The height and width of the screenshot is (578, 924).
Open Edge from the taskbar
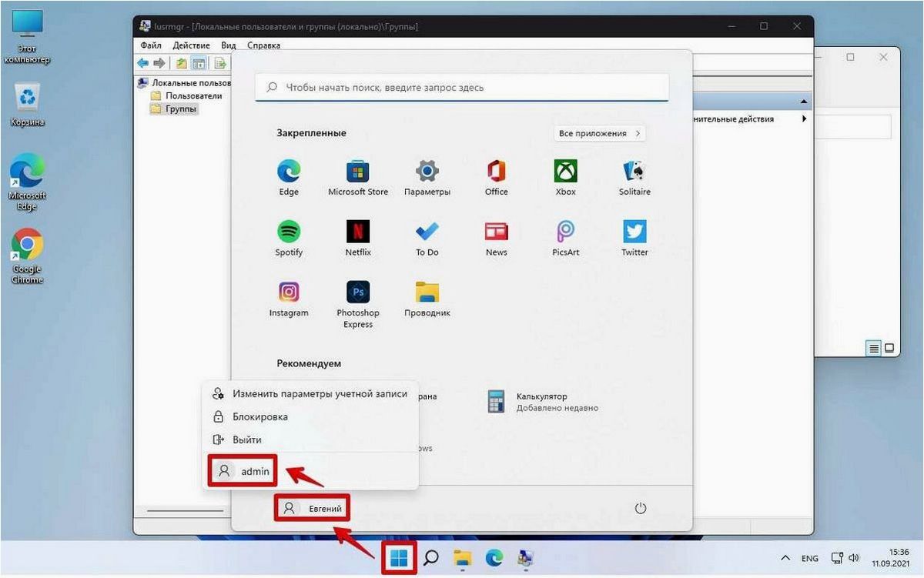tap(494, 557)
